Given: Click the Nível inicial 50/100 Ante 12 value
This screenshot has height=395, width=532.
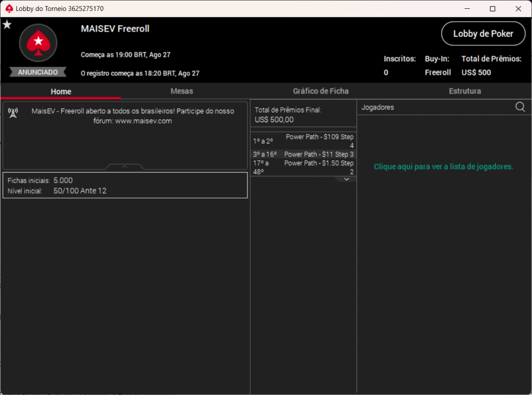Looking at the screenshot, I should click(x=80, y=191).
